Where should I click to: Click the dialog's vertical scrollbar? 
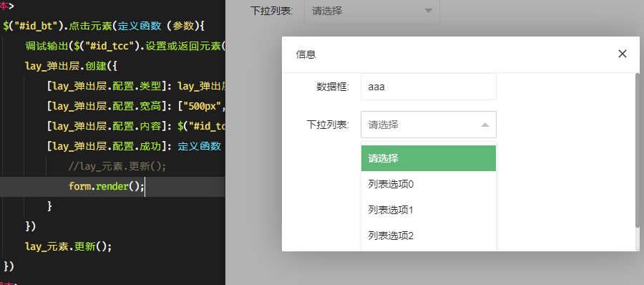(638, 150)
